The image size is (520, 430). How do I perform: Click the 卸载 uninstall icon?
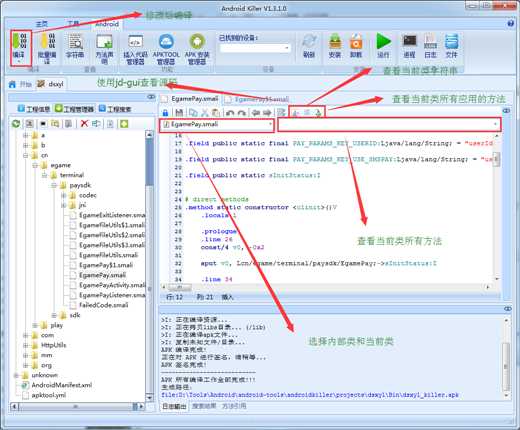coord(356,46)
